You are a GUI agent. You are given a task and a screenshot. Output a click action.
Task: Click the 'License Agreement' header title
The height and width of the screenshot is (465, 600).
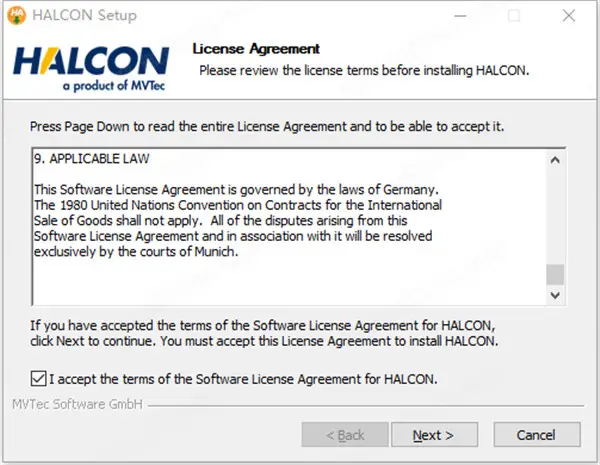pyautogui.click(x=256, y=49)
